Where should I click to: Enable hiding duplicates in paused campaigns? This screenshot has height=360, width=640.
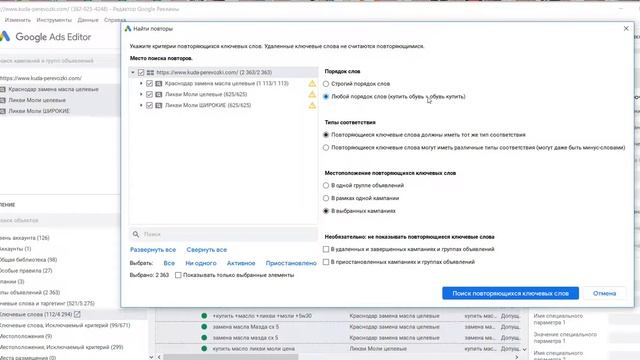(326, 262)
